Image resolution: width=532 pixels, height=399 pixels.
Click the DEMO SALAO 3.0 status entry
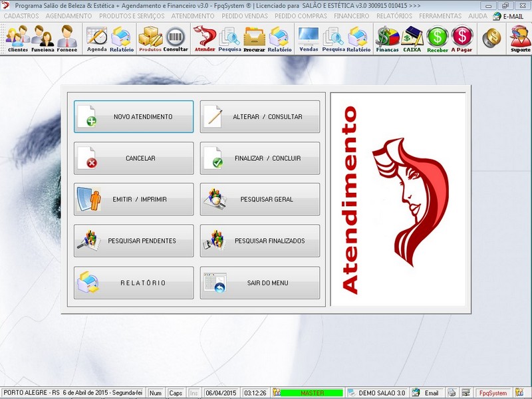382,393
